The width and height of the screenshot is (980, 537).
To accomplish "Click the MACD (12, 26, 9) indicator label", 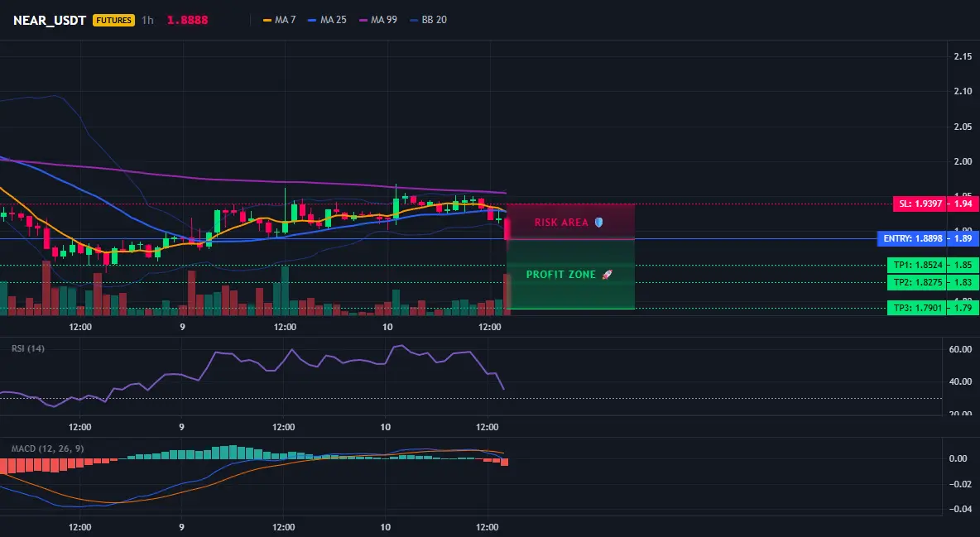I will click(47, 448).
